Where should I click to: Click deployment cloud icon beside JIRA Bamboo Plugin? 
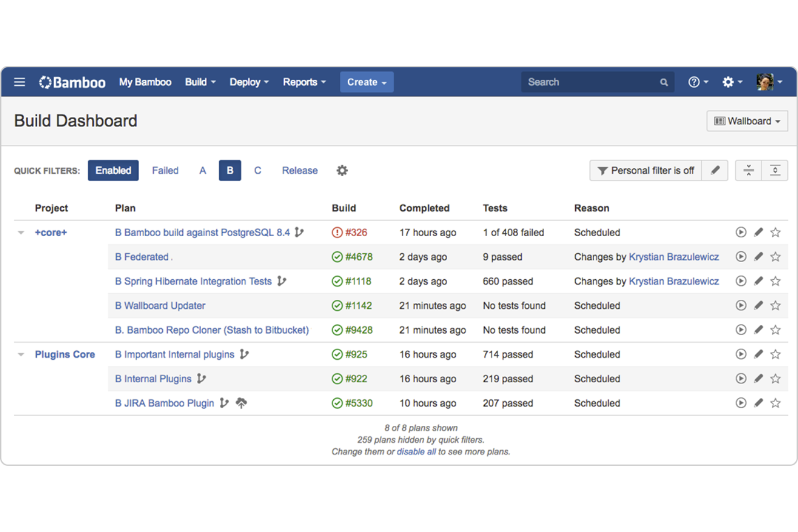click(242, 403)
